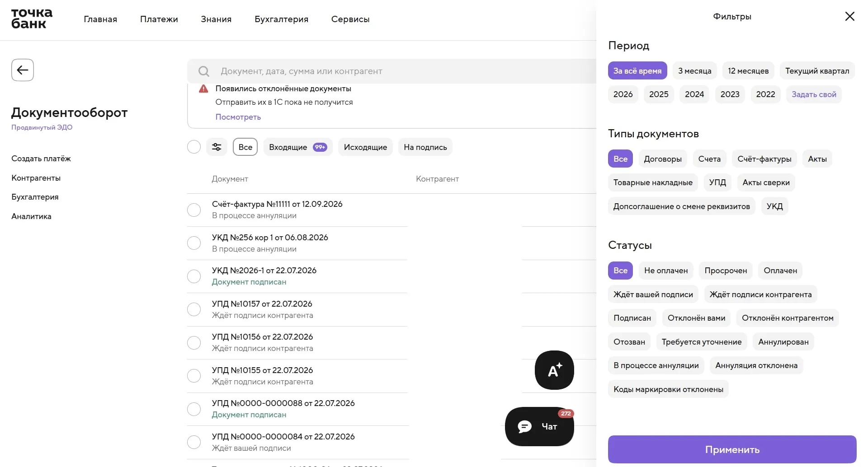Select year 2022 filter
This screenshot has width=868, height=467.
[x=766, y=94]
